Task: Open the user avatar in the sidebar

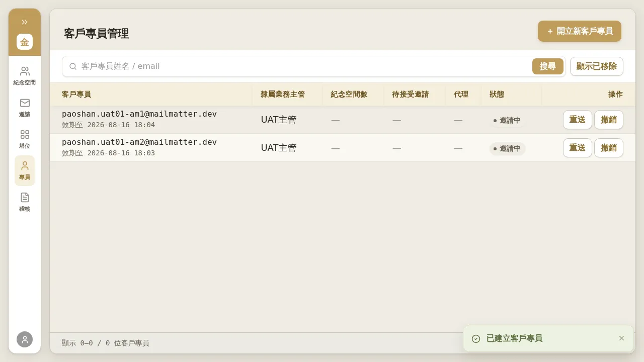Action: [x=25, y=339]
